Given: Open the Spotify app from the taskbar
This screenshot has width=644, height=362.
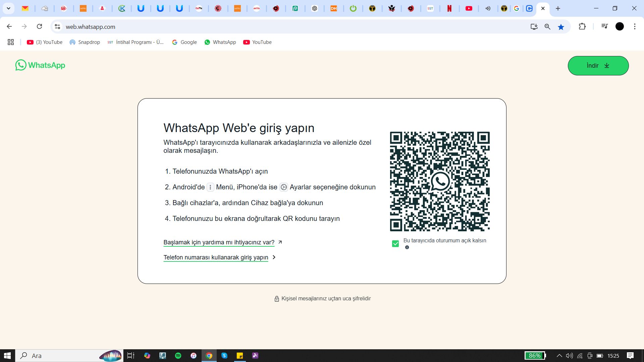Looking at the screenshot, I should tap(178, 356).
